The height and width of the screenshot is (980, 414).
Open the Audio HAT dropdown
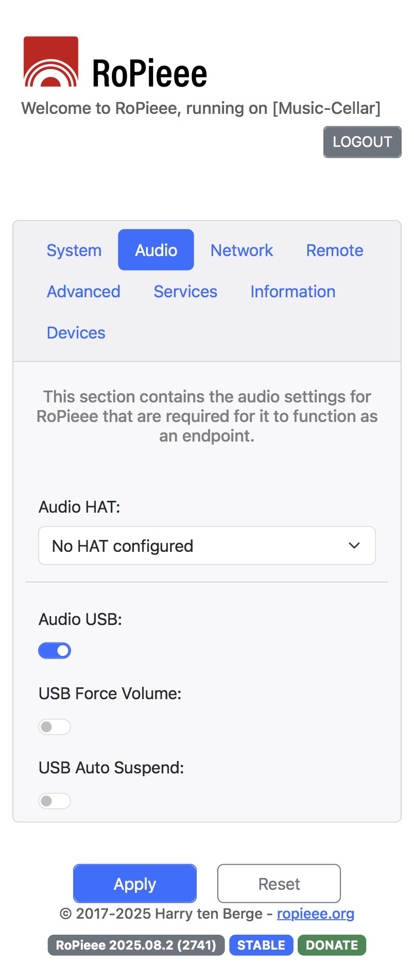(206, 546)
